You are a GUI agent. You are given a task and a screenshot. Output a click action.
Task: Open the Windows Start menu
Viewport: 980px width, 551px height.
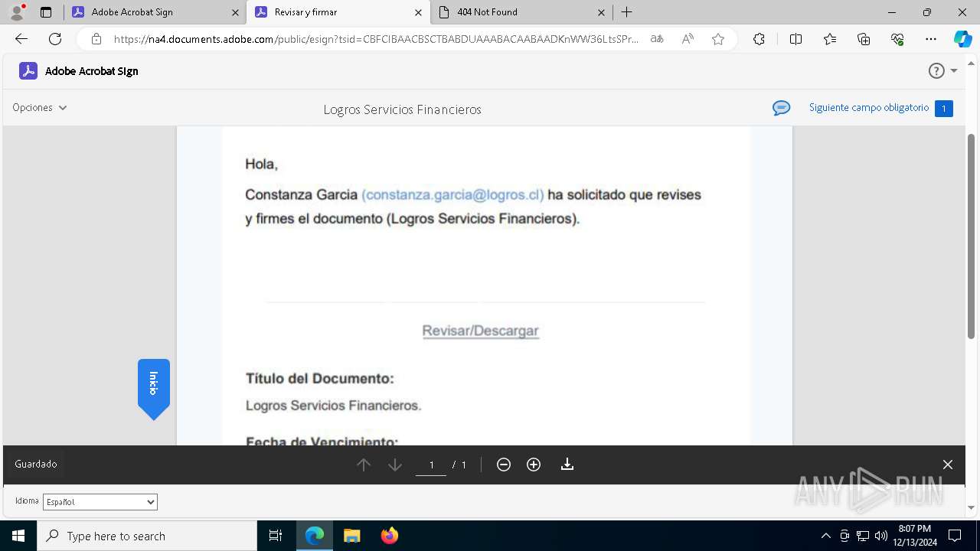click(18, 536)
